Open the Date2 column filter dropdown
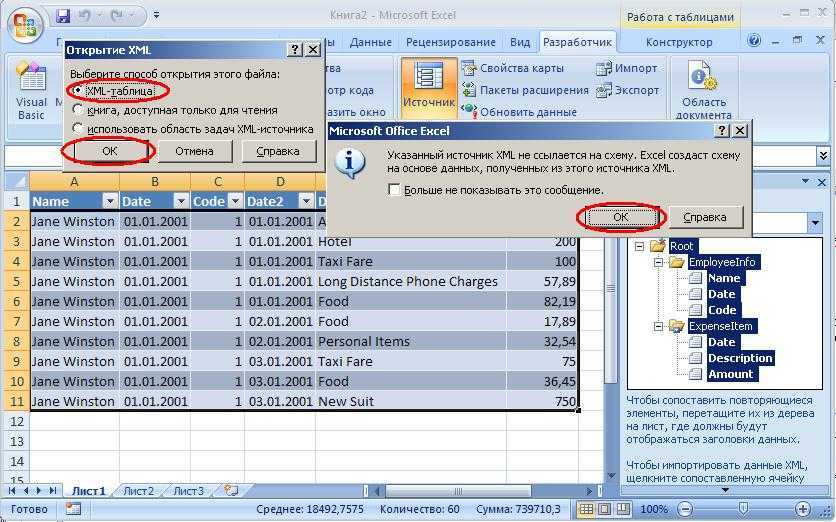Image resolution: width=836 pixels, height=522 pixels. click(x=306, y=201)
